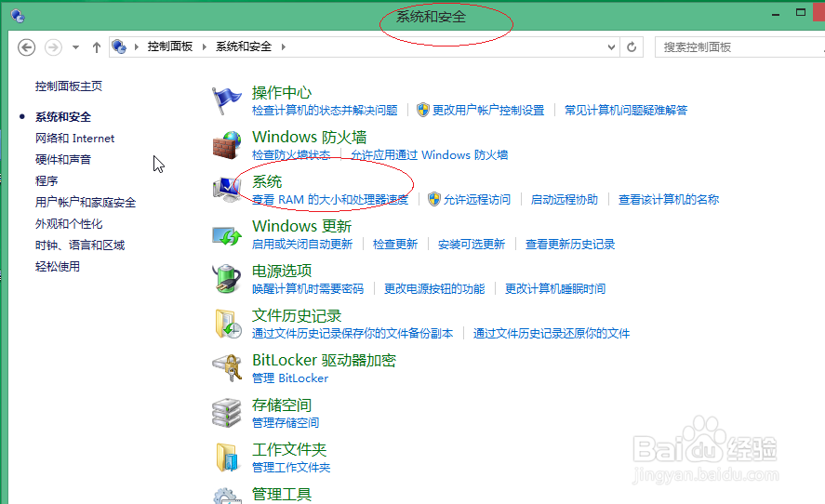Image resolution: width=825 pixels, height=504 pixels.
Task: Click 启动远程协助 link
Action: pos(565,199)
